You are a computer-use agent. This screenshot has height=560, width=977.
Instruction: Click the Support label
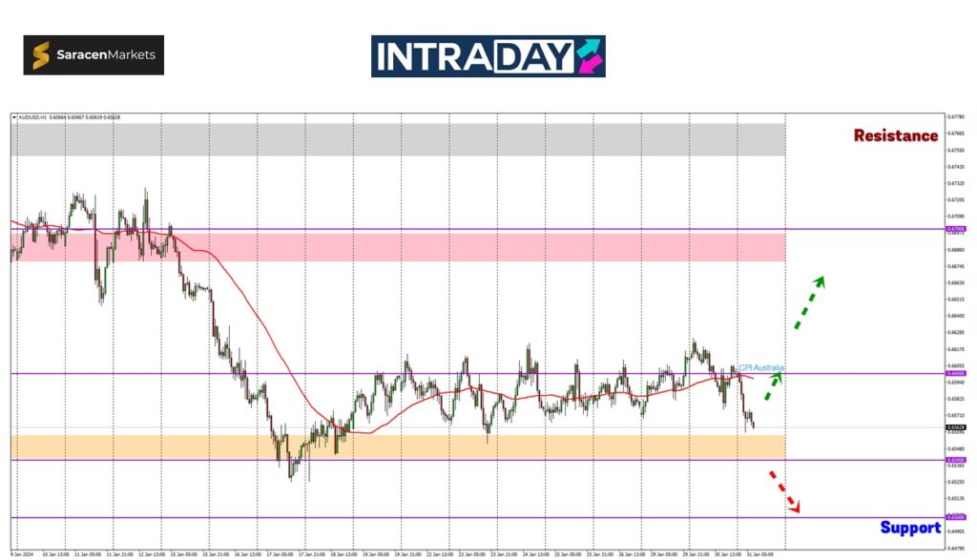coord(909,528)
